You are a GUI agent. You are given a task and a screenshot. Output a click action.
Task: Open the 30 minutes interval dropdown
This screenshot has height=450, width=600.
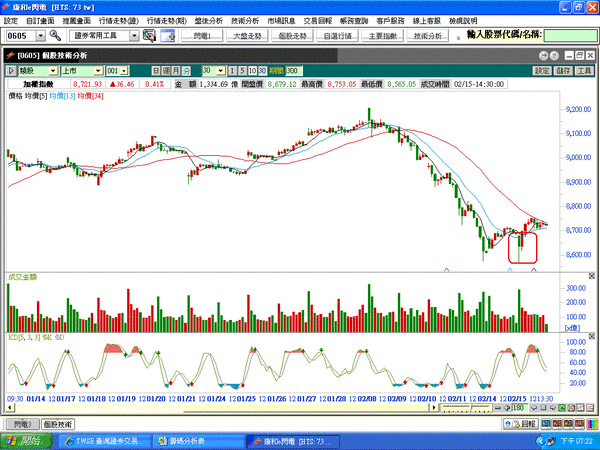[221, 71]
